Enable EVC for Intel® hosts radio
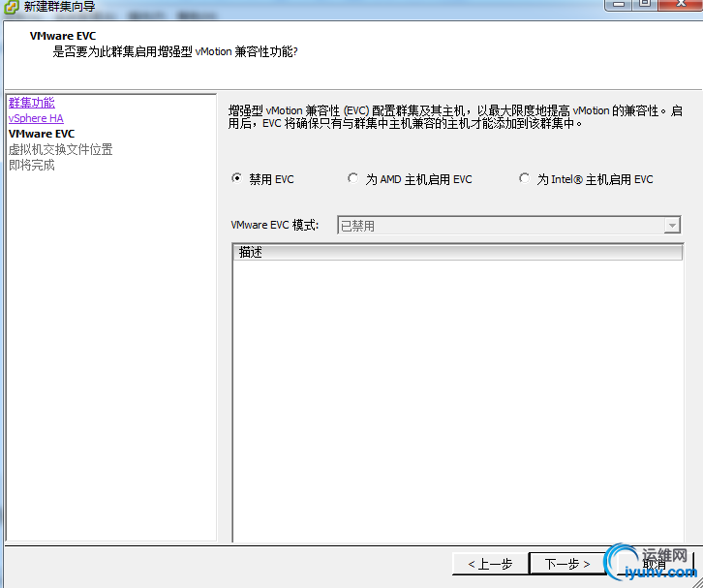 pyautogui.click(x=524, y=178)
